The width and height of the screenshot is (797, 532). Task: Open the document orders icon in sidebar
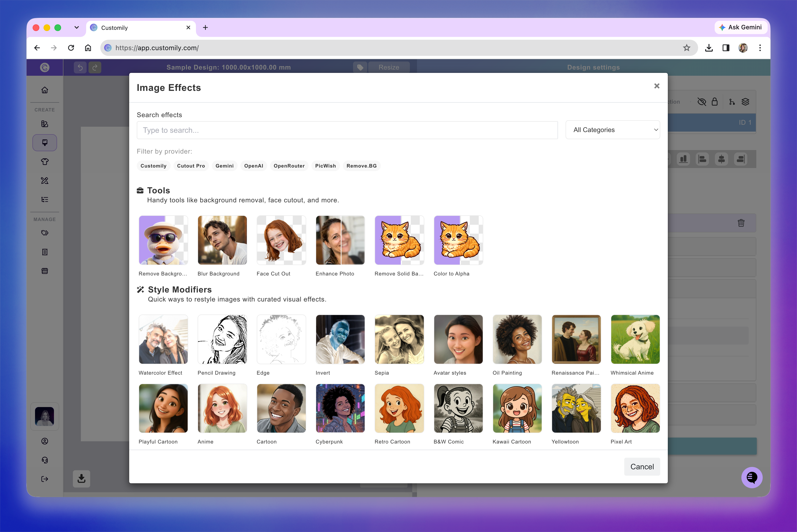point(44,252)
